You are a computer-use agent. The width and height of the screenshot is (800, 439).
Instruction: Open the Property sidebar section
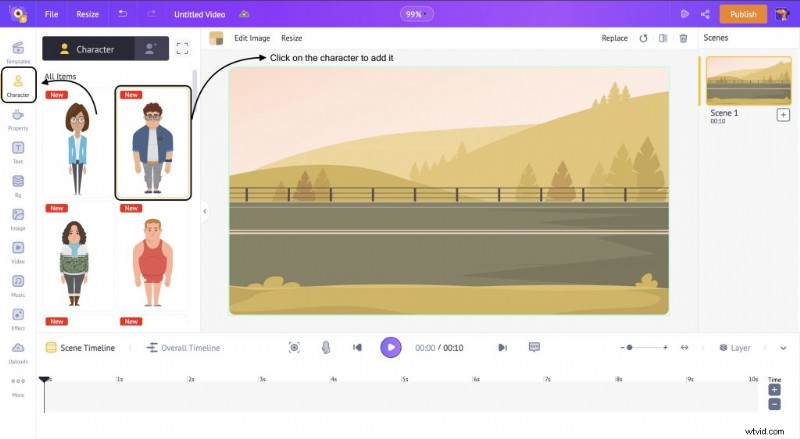18,119
